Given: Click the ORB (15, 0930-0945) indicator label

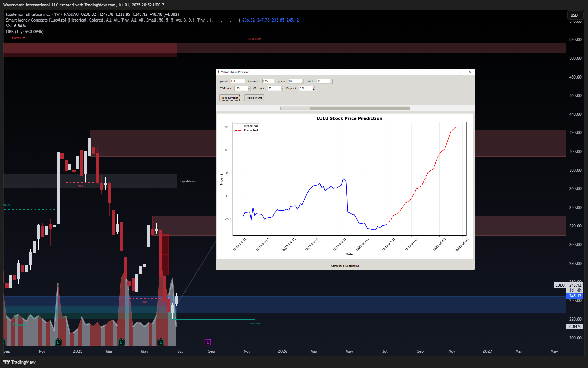Looking at the screenshot, I should coord(25,32).
